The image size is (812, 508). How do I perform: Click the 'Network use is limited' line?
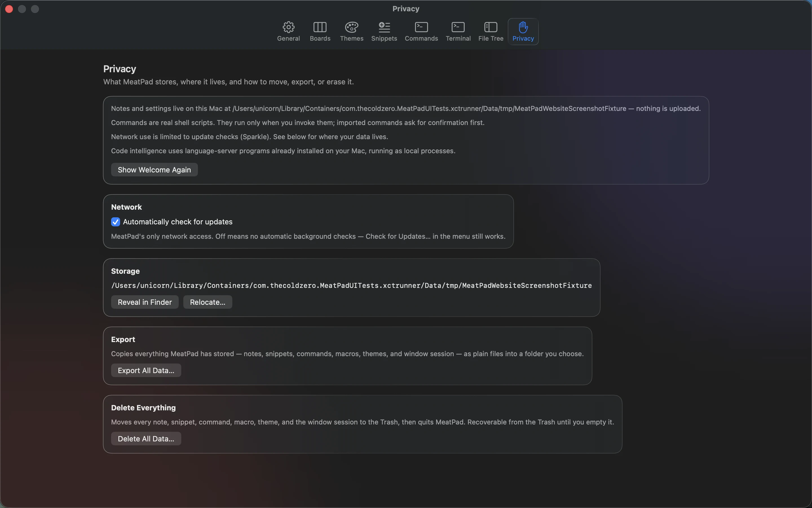(x=249, y=137)
